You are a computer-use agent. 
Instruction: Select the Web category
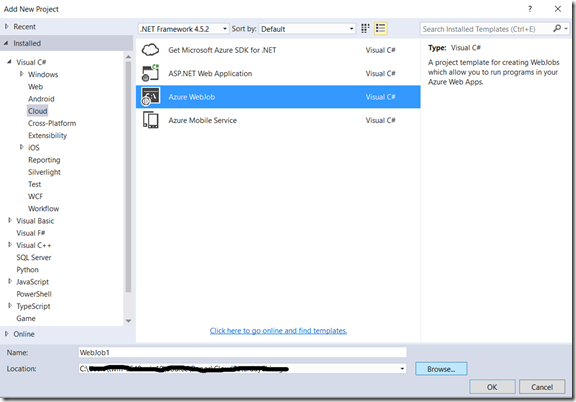click(x=35, y=87)
